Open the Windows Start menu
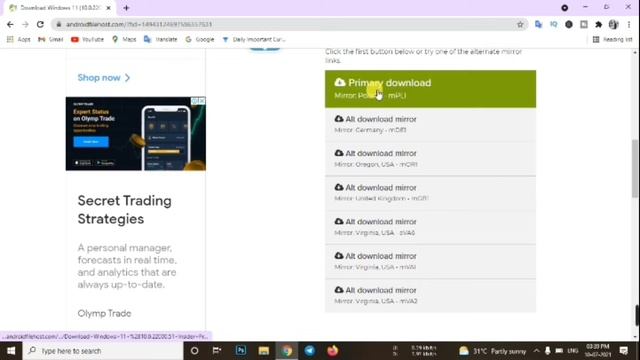 [11, 351]
